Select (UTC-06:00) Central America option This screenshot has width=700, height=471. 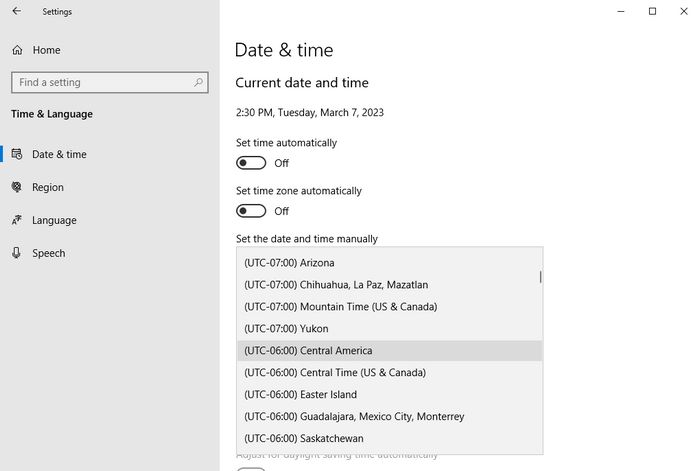pos(308,351)
